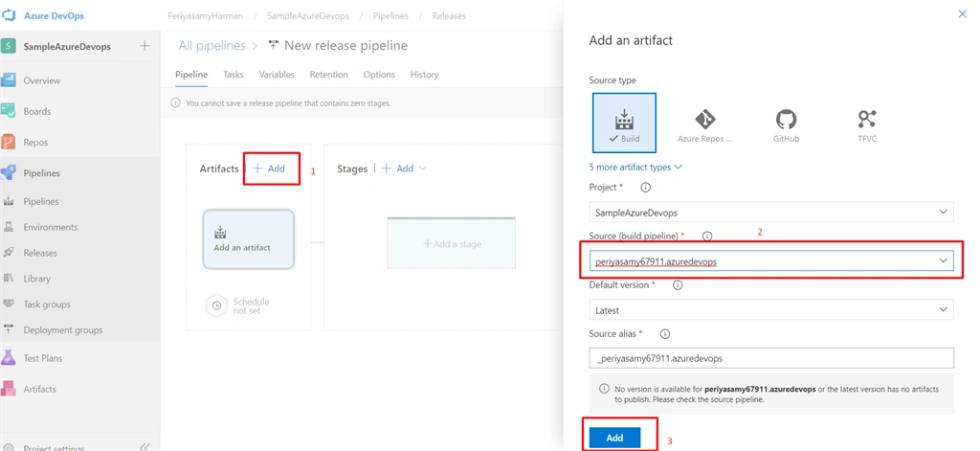
Task: Click the New release pipeline title
Action: click(x=345, y=45)
